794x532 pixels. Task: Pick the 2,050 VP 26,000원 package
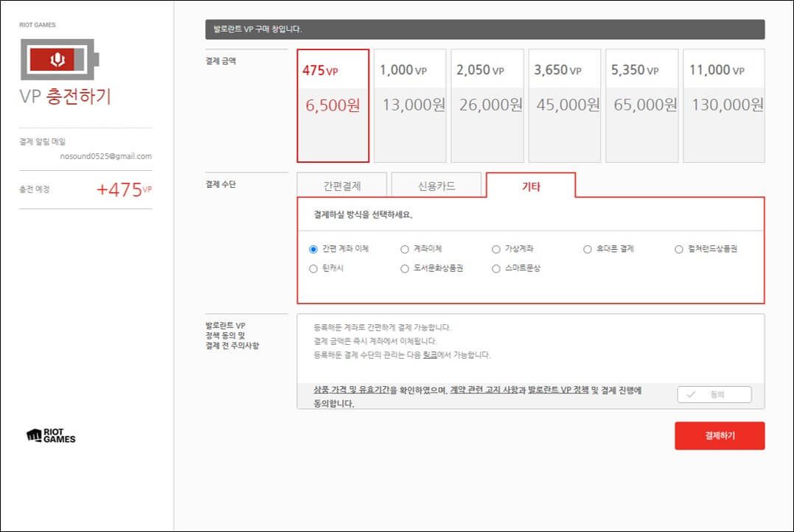487,105
